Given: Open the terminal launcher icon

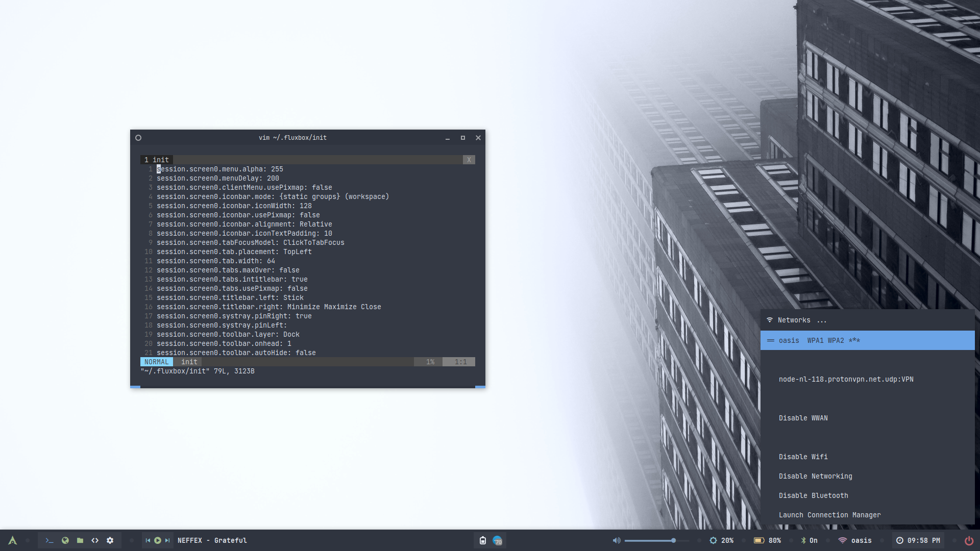Looking at the screenshot, I should click(50, 540).
